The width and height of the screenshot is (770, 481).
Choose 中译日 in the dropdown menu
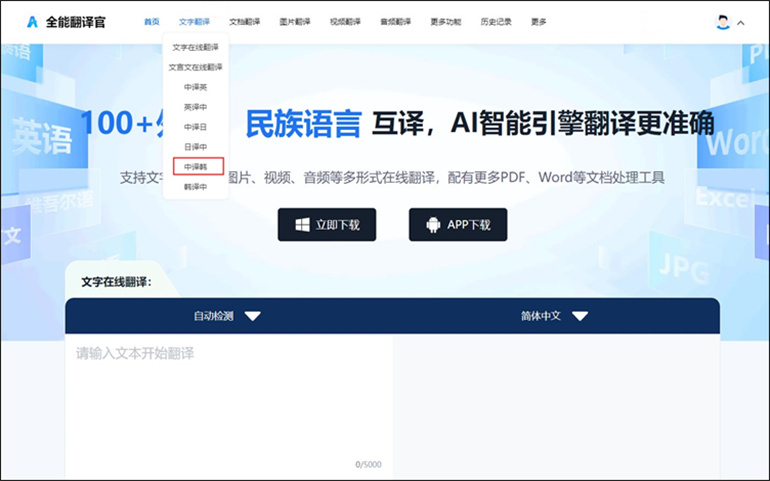tap(195, 127)
